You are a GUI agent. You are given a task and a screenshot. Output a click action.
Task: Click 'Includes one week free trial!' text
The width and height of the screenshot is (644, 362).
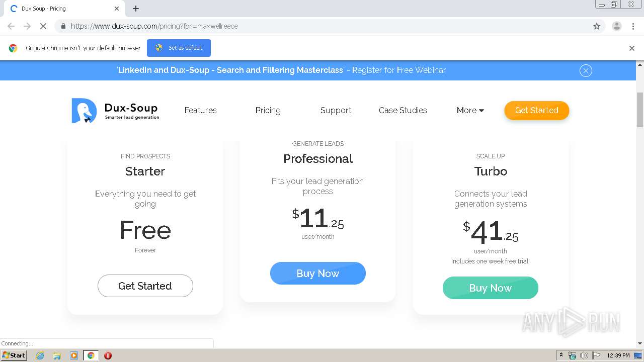point(491,261)
